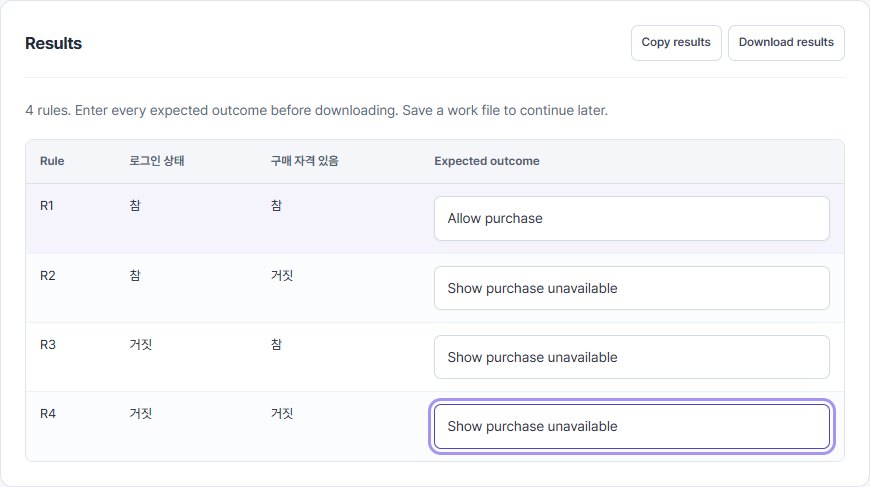Click the 구매 자격 있음 column header
The height and width of the screenshot is (487, 870).
[x=305, y=161]
